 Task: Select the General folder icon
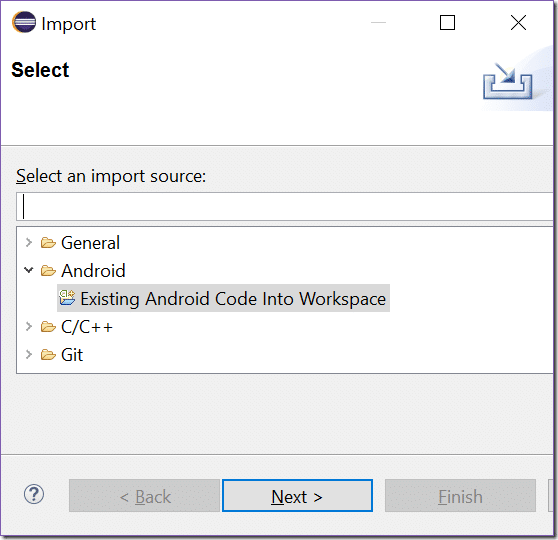click(48, 243)
